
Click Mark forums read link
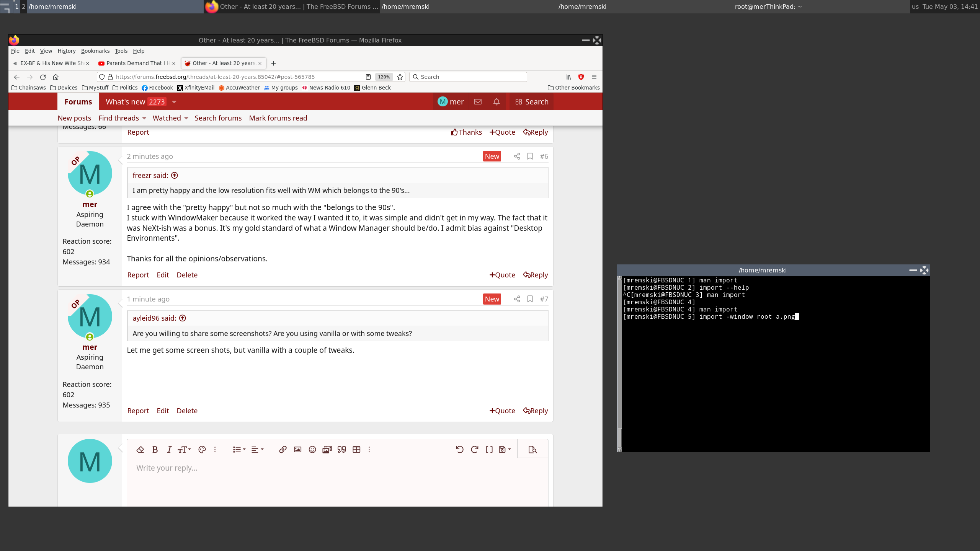tap(278, 118)
